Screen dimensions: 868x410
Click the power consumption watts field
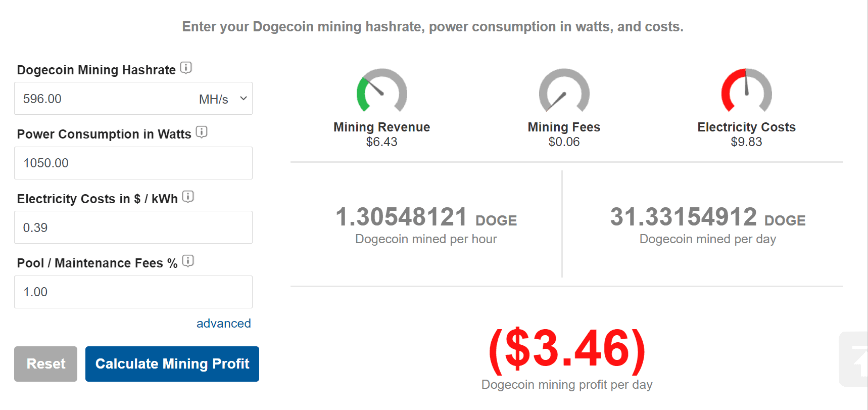tap(133, 163)
